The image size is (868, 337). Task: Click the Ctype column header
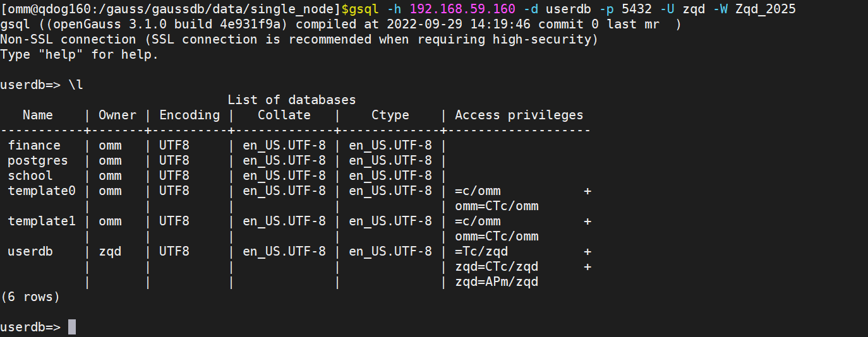pyautogui.click(x=390, y=115)
